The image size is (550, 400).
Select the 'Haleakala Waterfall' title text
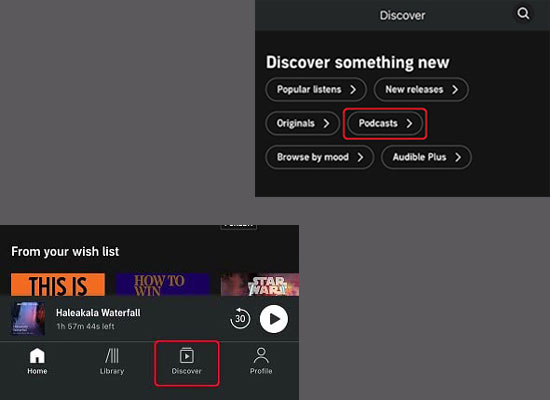[x=98, y=313]
